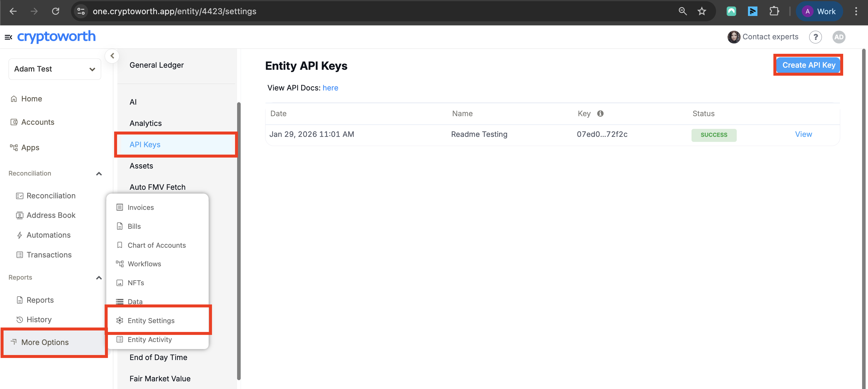The image size is (868, 389).
Task: Click the AD user avatar icon
Action: pos(839,37)
